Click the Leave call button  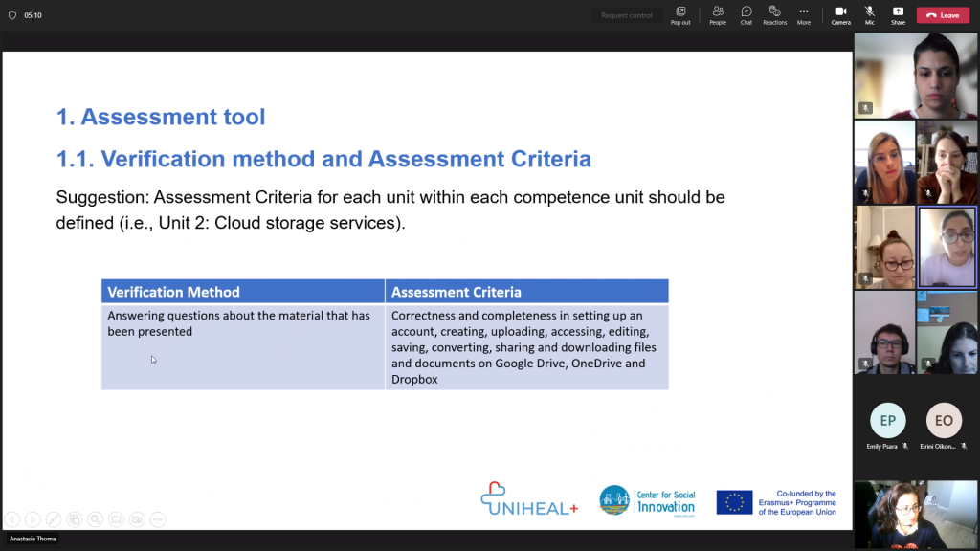click(943, 15)
